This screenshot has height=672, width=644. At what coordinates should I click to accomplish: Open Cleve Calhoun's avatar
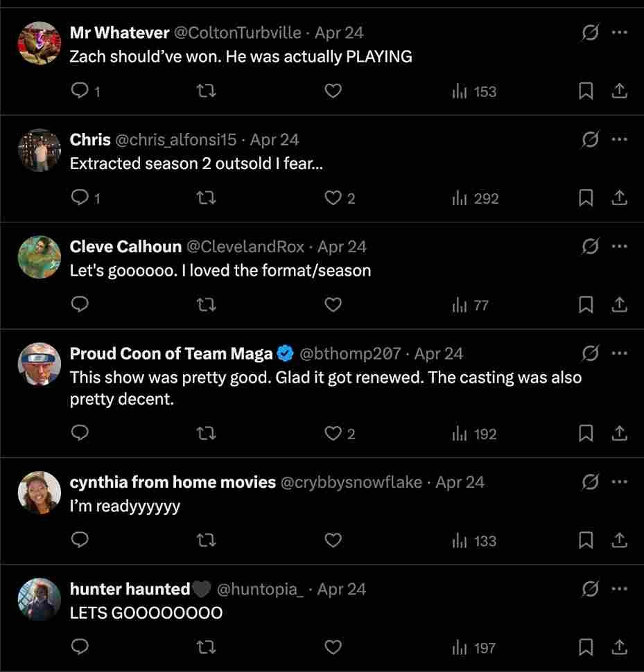[x=40, y=257]
